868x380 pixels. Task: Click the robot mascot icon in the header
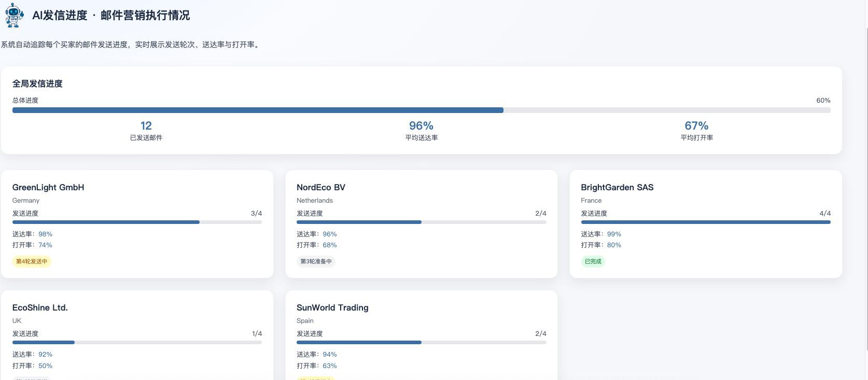coord(14,15)
